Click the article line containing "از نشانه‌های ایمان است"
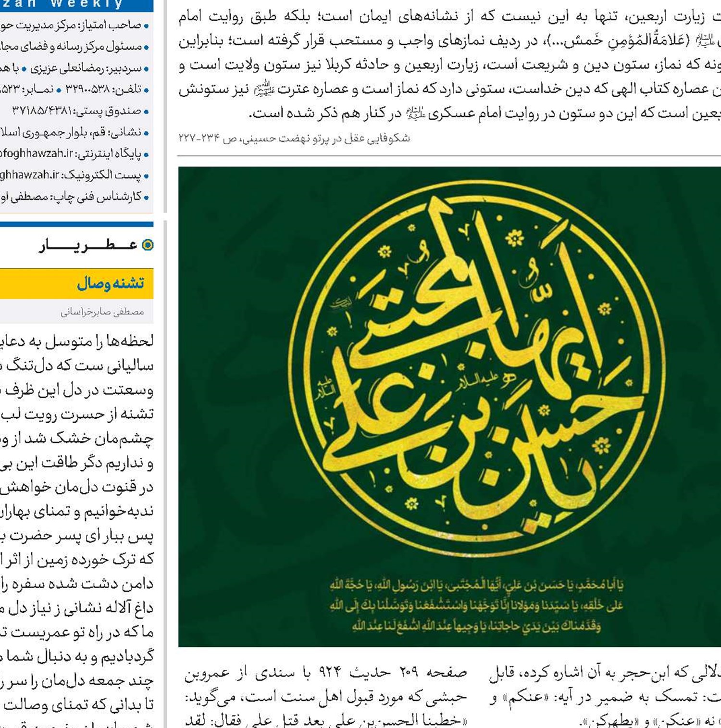The width and height of the screenshot is (721, 728). 449,17
